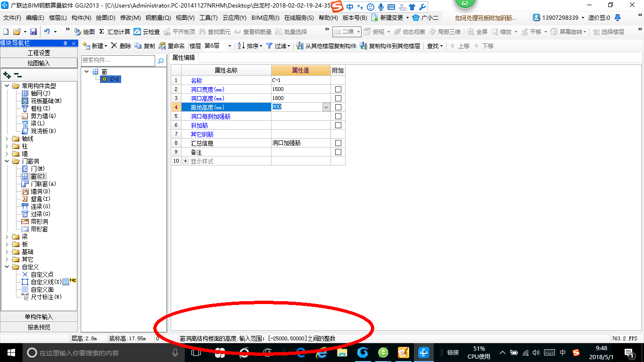Click the expand-all plus icon in navigation panel
Screen dimensions: 644x362
7,74
